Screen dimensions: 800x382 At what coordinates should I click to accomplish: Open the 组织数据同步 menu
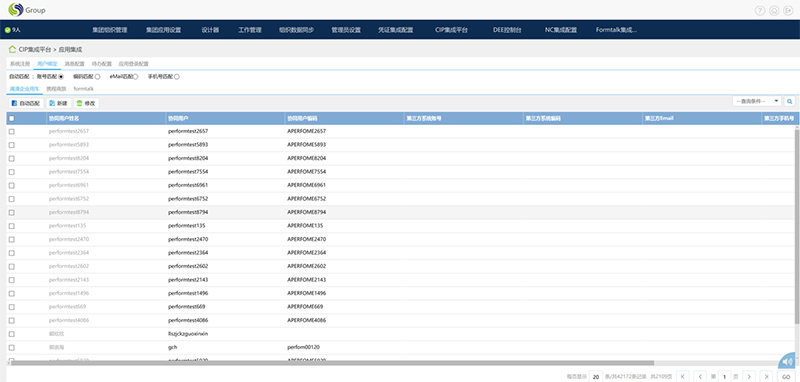(x=296, y=30)
